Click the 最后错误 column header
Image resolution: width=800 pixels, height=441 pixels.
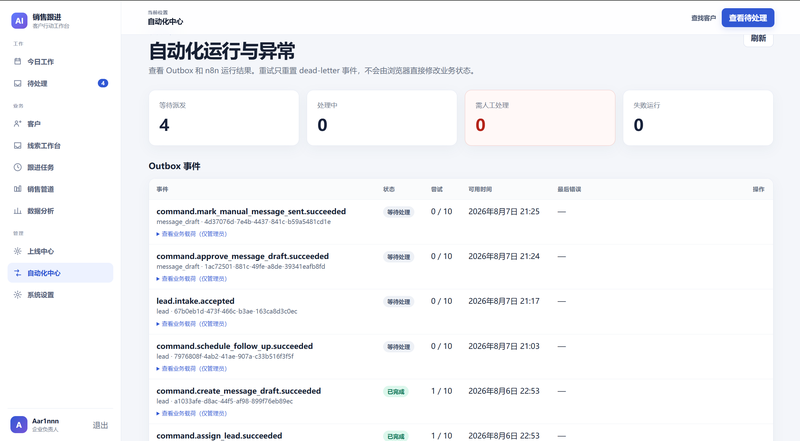(x=569, y=189)
